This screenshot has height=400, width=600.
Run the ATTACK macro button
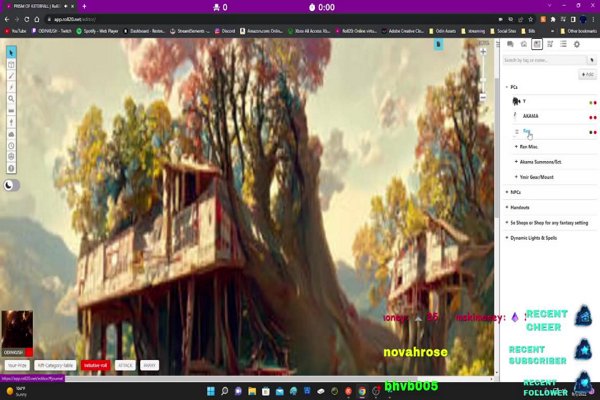(125, 366)
